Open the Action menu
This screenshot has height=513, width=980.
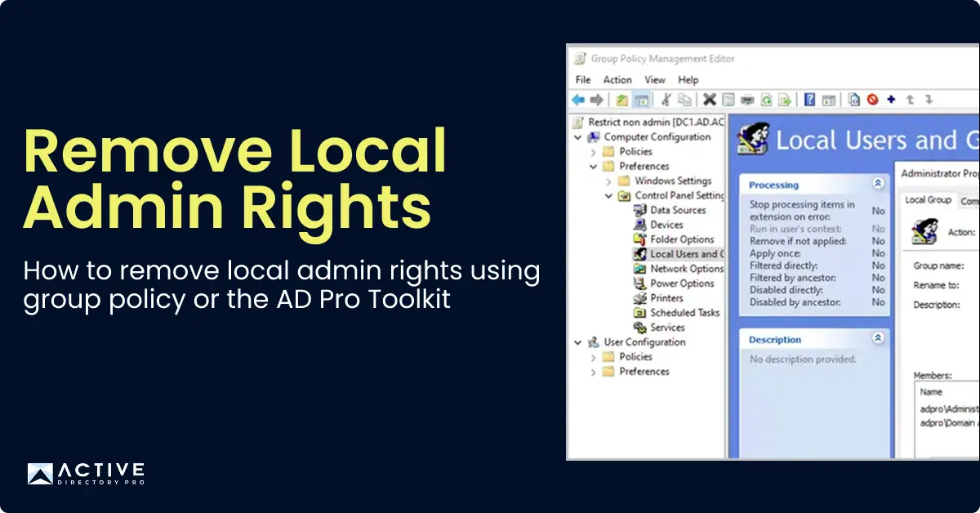[617, 80]
